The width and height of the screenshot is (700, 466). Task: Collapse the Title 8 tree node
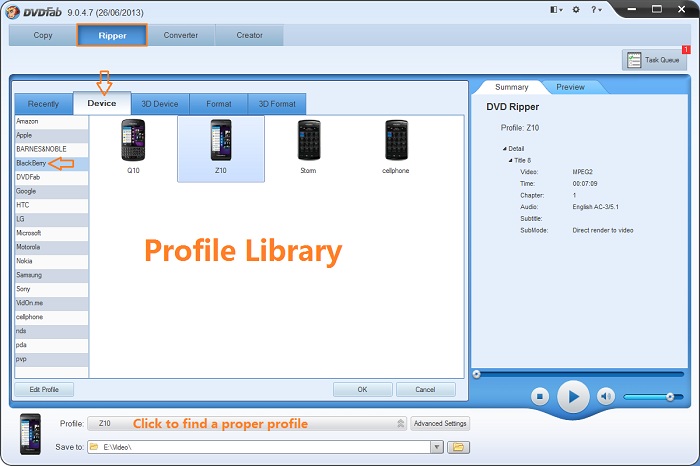coord(510,160)
